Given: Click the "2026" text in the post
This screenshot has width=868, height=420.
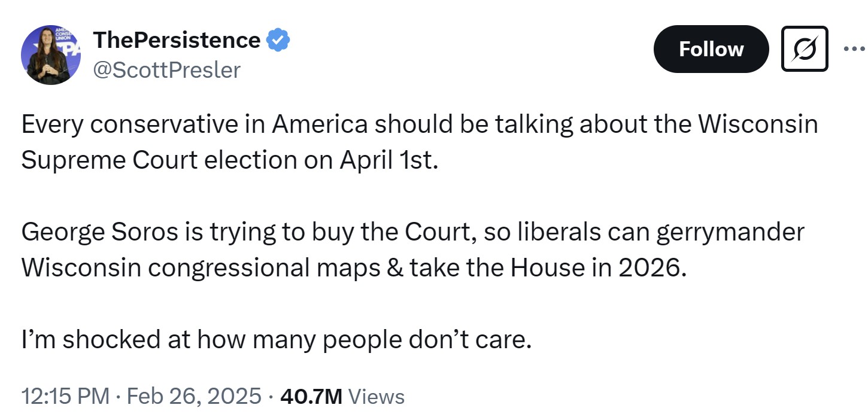Looking at the screenshot, I should click(650, 268).
